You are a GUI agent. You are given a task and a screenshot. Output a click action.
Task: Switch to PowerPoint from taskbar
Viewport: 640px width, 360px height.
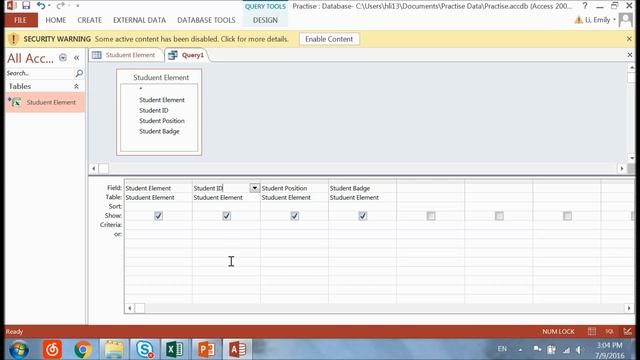tap(207, 349)
